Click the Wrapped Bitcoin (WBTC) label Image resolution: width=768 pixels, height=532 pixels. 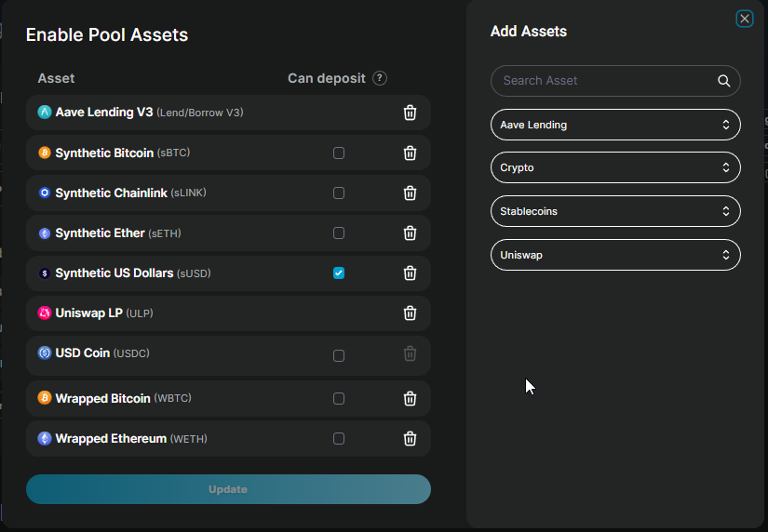124,398
